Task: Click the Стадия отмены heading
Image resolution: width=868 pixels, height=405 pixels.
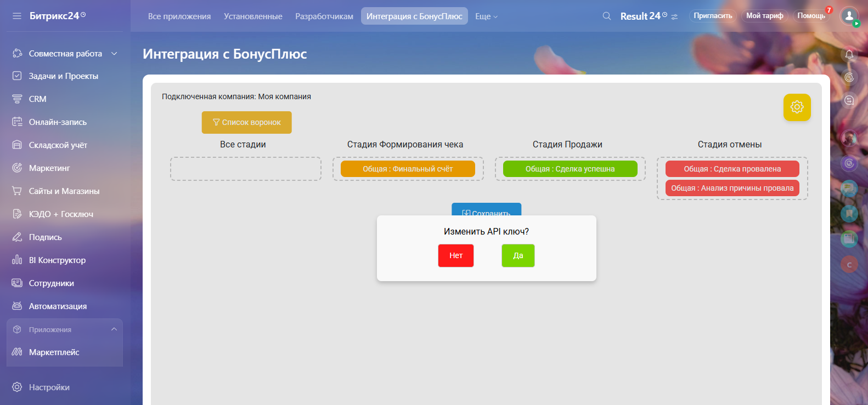Action: pos(730,145)
